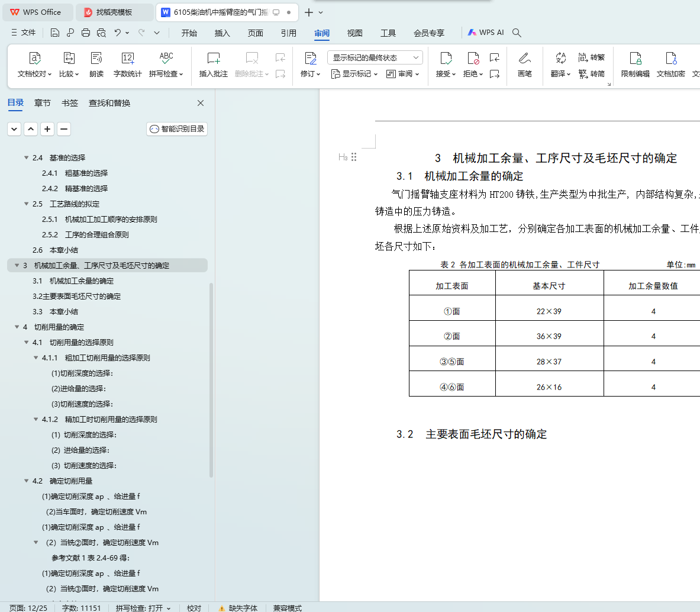Switch to the 视图 ribbon tab
The width and height of the screenshot is (700, 612).
point(355,33)
